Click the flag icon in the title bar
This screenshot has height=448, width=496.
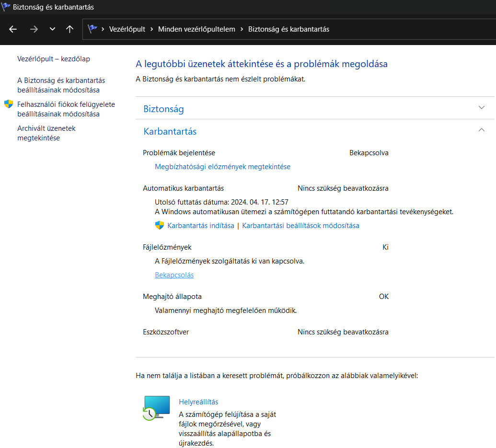click(x=5, y=7)
